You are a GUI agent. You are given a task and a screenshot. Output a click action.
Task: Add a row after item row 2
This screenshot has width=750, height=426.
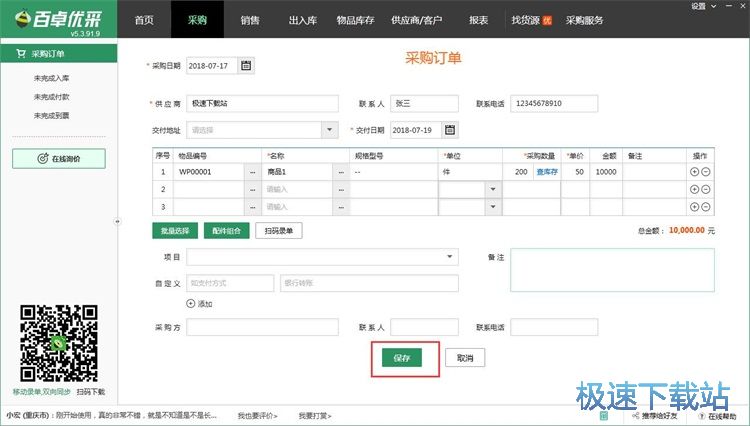pos(695,189)
